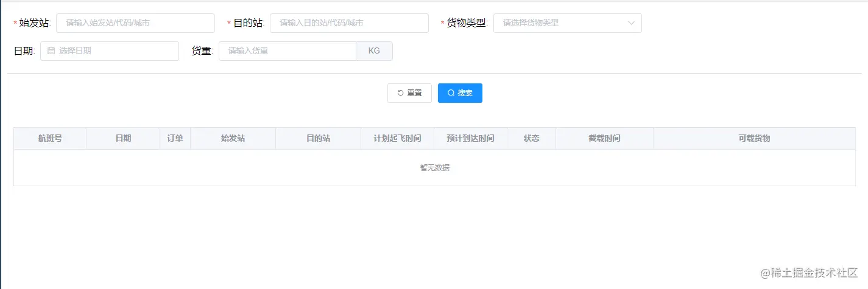
Task: Click the 目的站 table column header
Action: [318, 138]
